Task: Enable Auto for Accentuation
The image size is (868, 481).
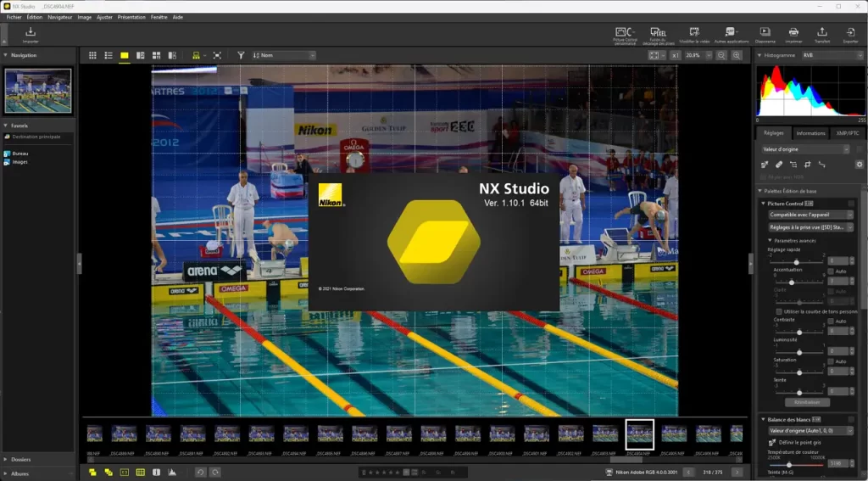Action: pyautogui.click(x=831, y=271)
